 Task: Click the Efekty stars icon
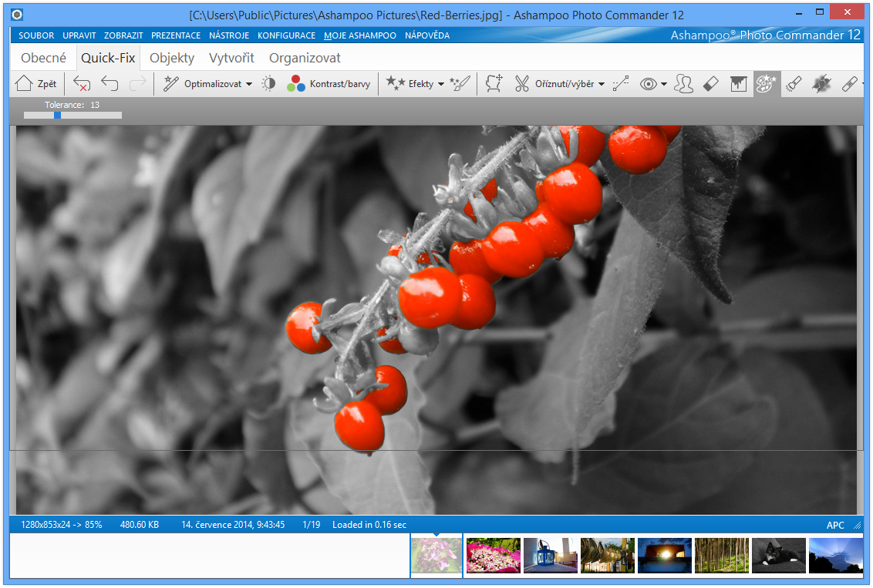point(396,83)
